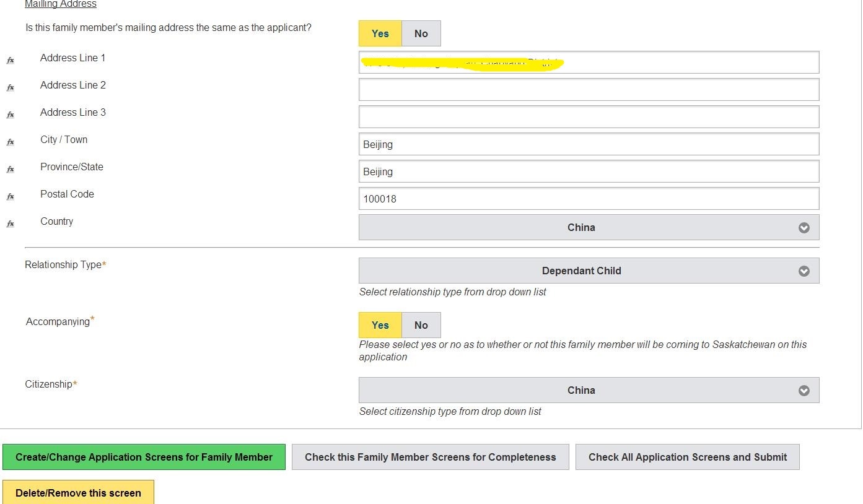
Task: Set Accompanying to Yes
Action: tap(380, 325)
